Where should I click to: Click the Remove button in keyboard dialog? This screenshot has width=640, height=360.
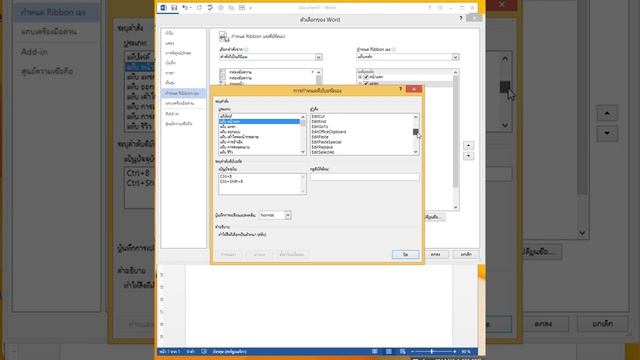[260, 254]
